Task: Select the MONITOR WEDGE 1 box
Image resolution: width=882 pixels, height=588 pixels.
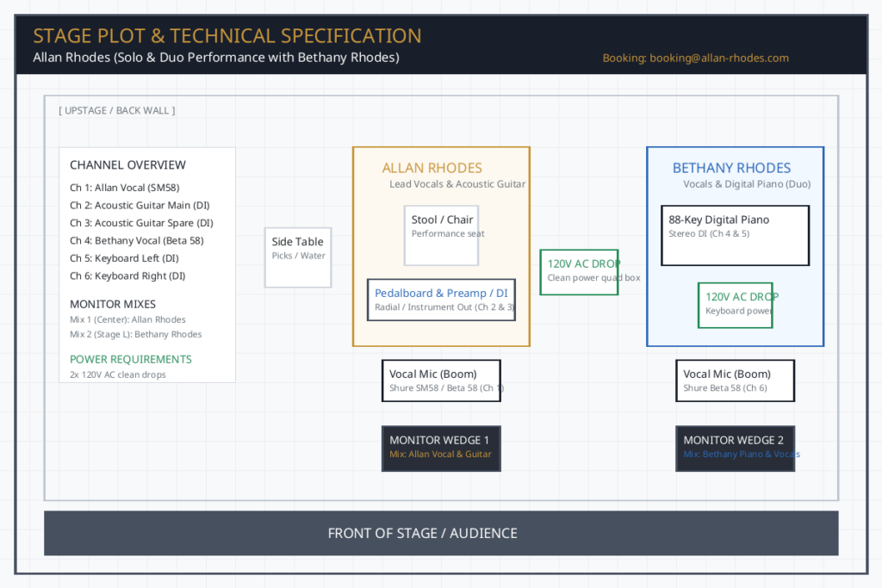Action: 442,449
